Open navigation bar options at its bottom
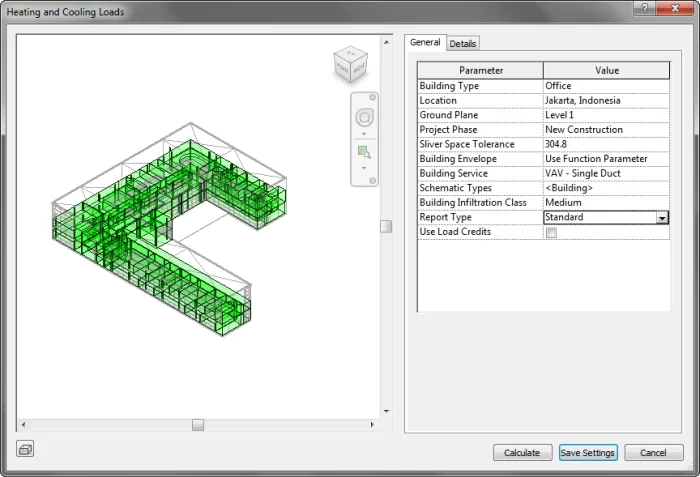The width and height of the screenshot is (700, 477). tap(373, 180)
